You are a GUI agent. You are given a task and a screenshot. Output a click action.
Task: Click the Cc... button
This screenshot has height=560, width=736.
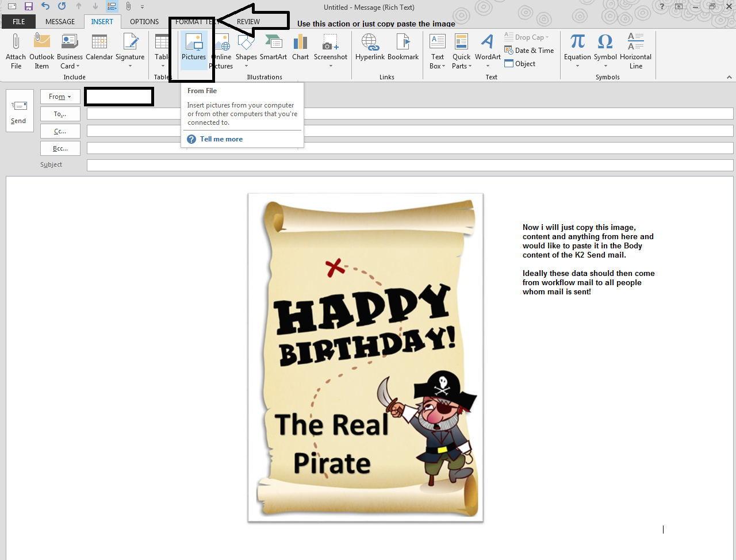60,131
